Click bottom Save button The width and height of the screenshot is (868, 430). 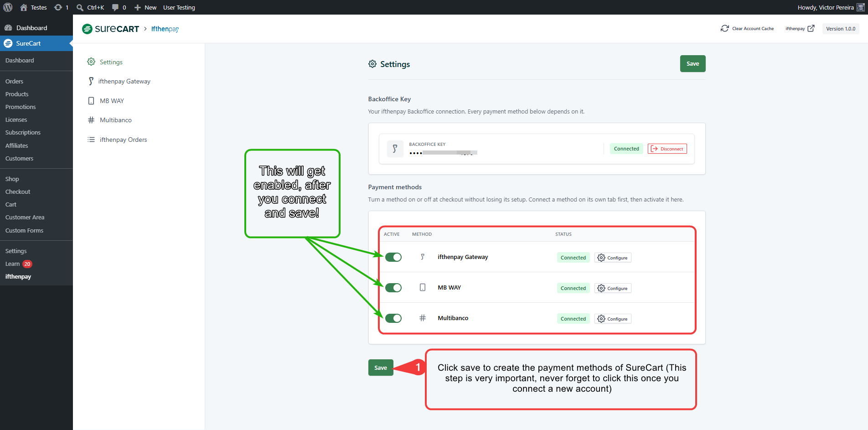pyautogui.click(x=381, y=368)
